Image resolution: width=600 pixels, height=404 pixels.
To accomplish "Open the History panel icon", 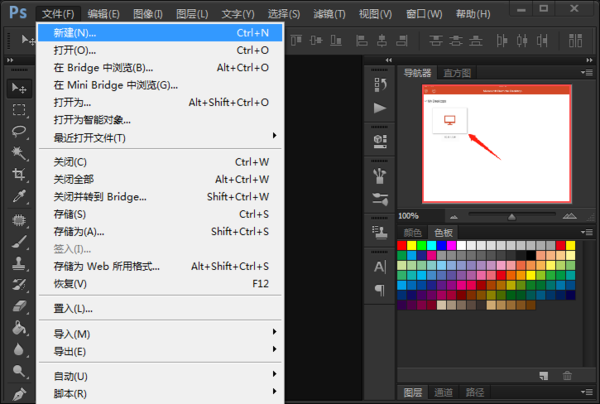I will pyautogui.click(x=380, y=85).
